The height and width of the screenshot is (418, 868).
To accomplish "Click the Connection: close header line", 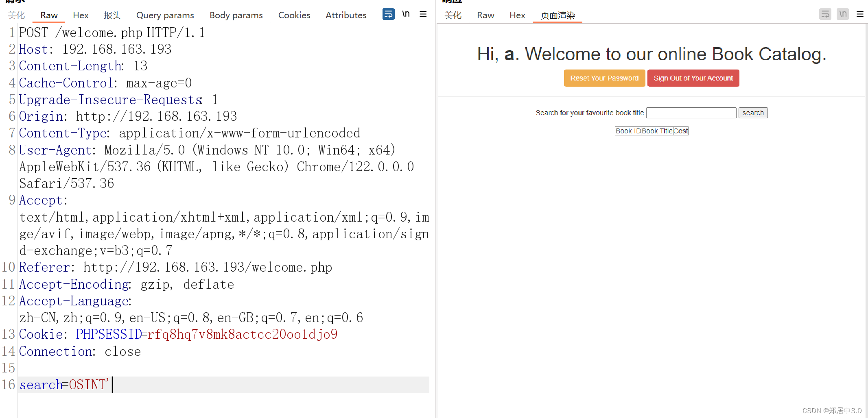I will point(80,351).
